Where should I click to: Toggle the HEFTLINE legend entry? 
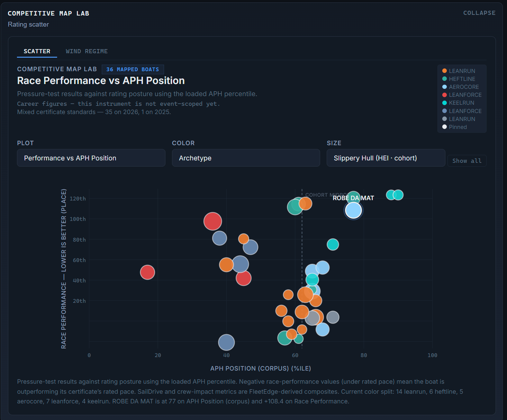pos(459,79)
